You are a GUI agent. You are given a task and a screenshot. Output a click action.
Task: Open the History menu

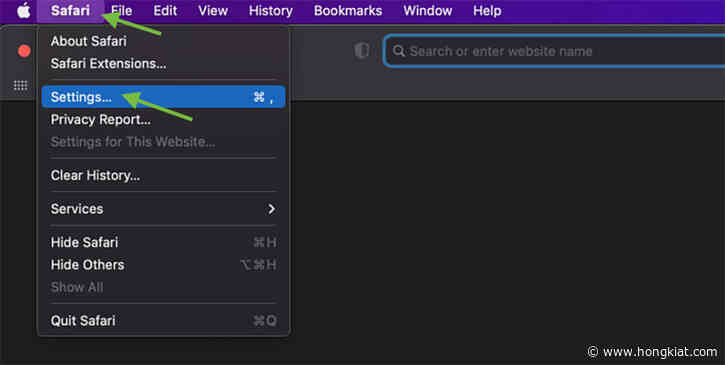(270, 11)
